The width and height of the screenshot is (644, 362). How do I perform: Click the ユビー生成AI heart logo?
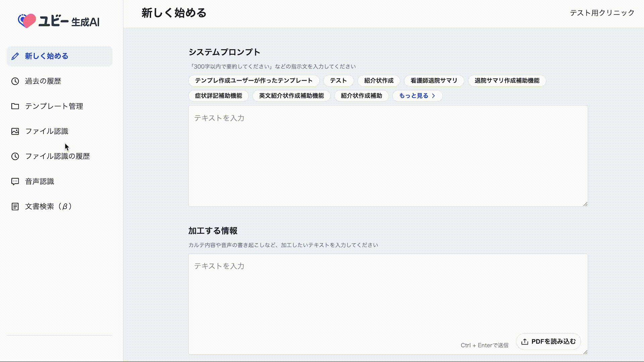27,21
